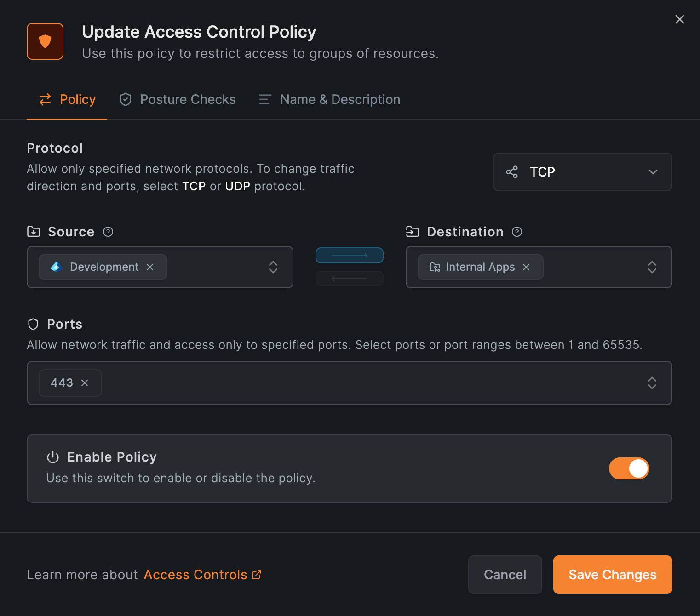The image size is (700, 616).
Task: Remove the Development group from Source
Action: pyautogui.click(x=150, y=267)
